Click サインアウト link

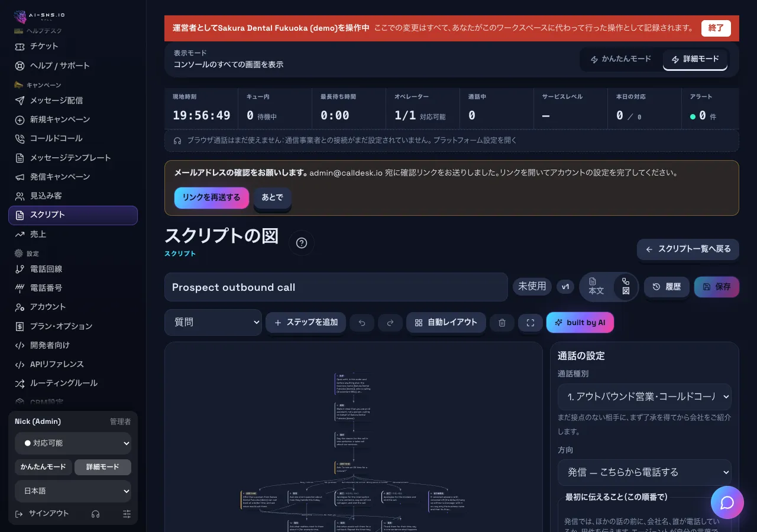pyautogui.click(x=42, y=514)
